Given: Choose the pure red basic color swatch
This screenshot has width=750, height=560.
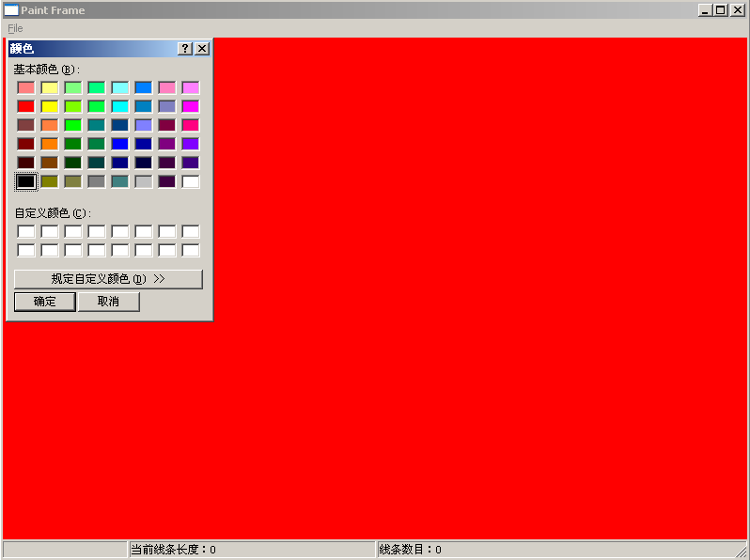Looking at the screenshot, I should (x=25, y=106).
